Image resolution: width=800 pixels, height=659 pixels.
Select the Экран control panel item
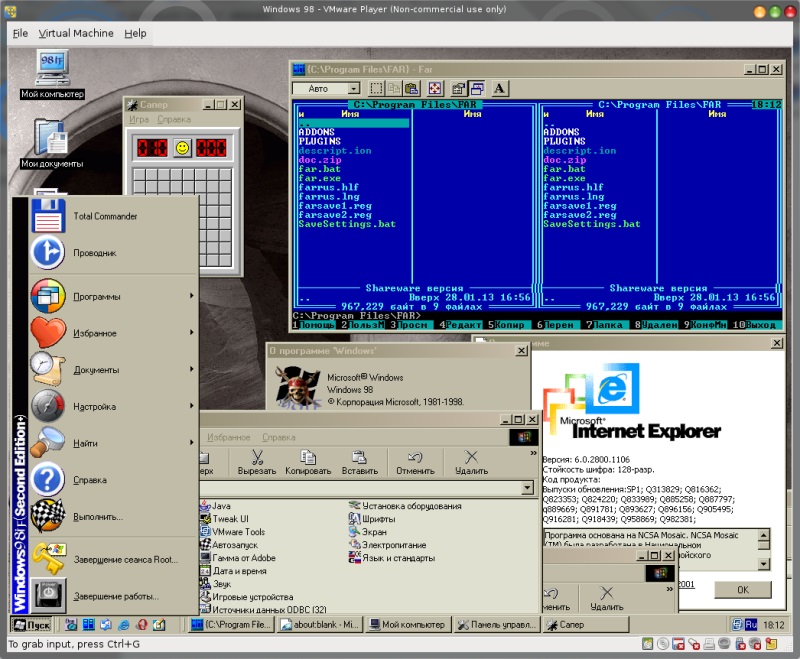click(x=368, y=532)
